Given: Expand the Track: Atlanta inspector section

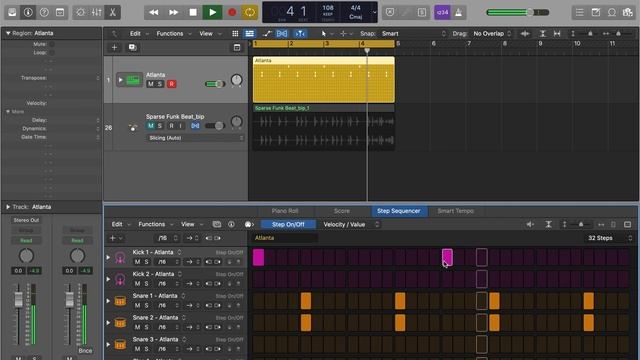Looking at the screenshot, I should coord(8,207).
